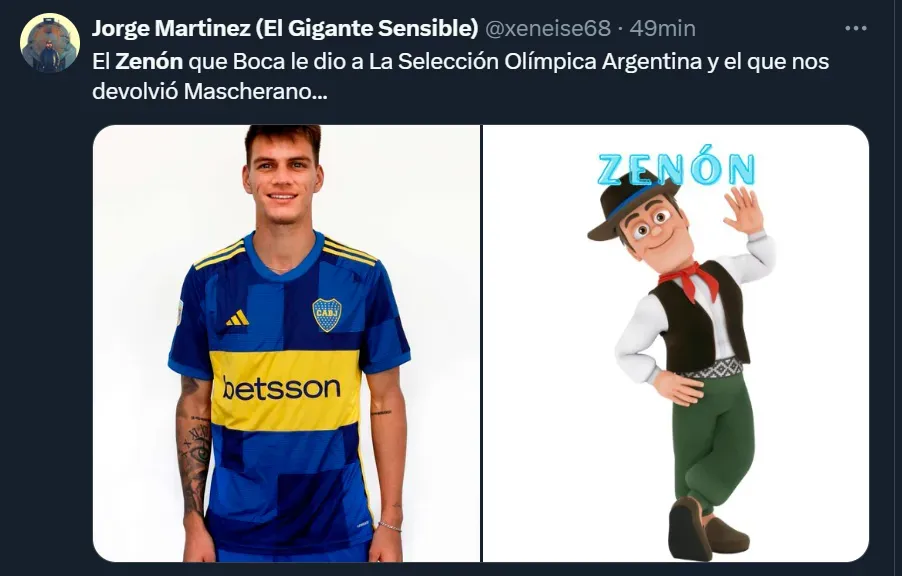Viewport: 902px width, 576px height.
Task: Click the @xeneise68 handle
Action: click(x=548, y=28)
